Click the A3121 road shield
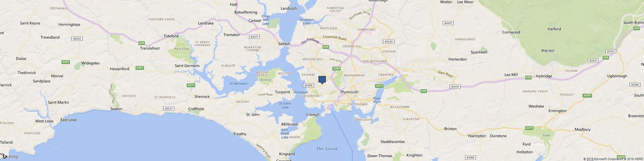The image size is (644, 161). (x=587, y=96)
